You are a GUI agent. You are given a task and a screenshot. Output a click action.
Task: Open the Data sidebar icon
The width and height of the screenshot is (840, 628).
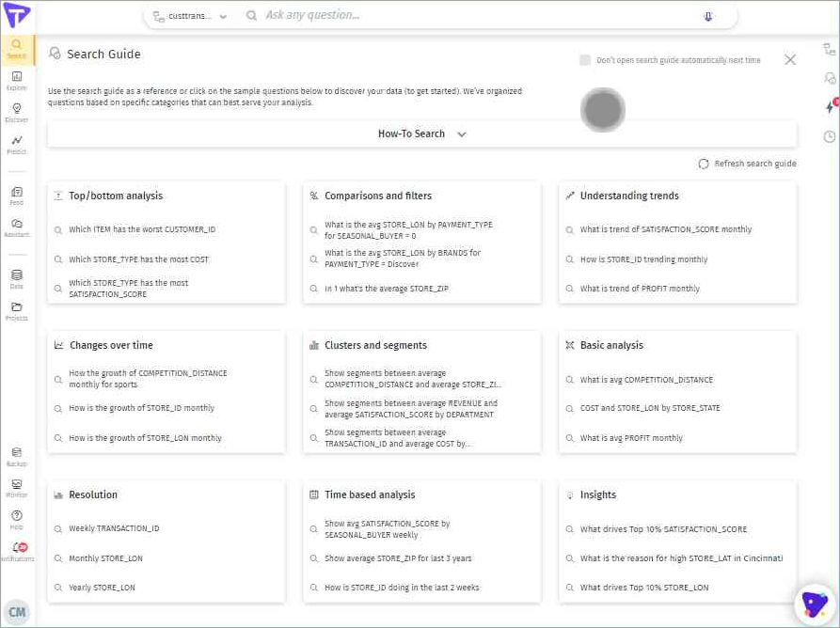click(x=17, y=279)
